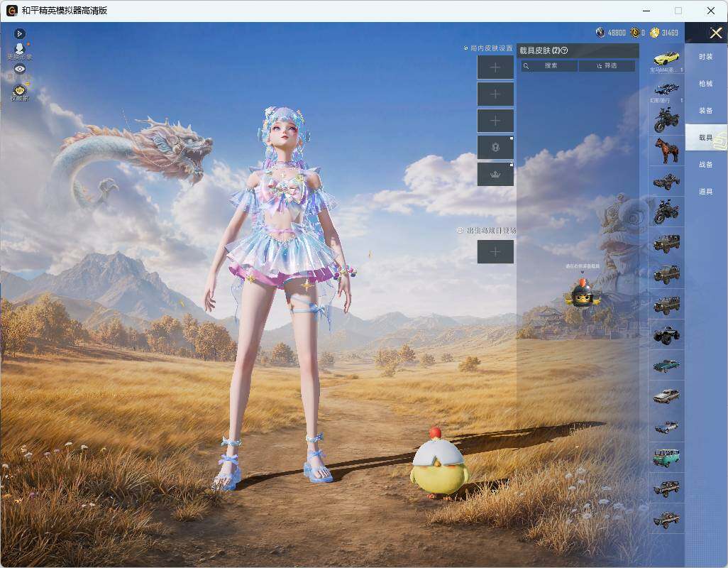Toggle the eye visibility icon
728x568 pixels.
19,69
